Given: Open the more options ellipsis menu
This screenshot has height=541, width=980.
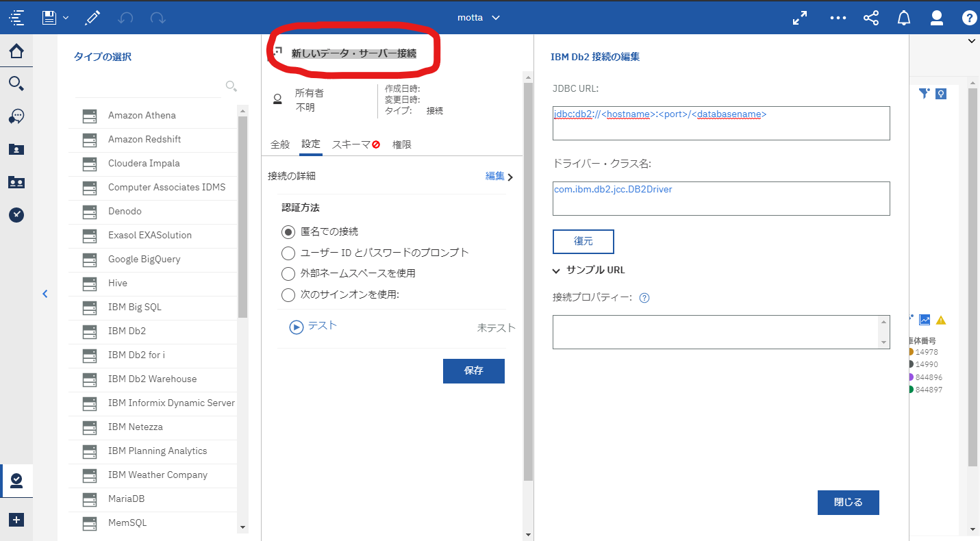Looking at the screenshot, I should (838, 18).
